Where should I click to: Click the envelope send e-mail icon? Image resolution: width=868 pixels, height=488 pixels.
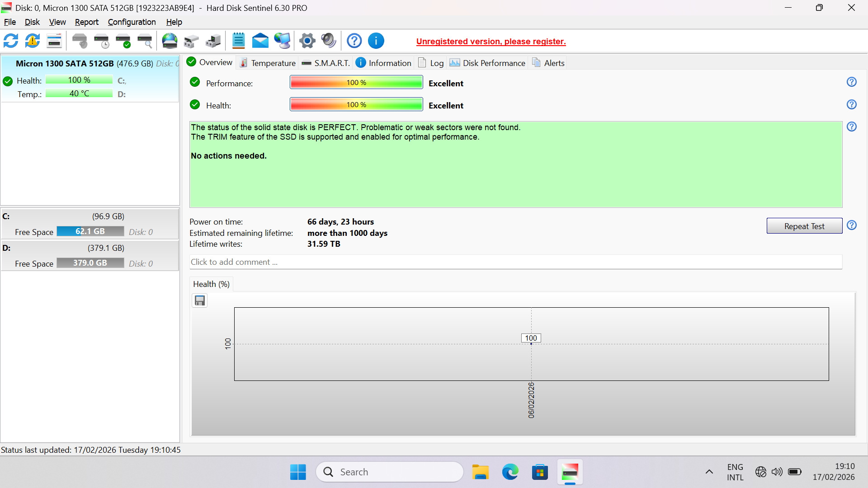coord(260,41)
